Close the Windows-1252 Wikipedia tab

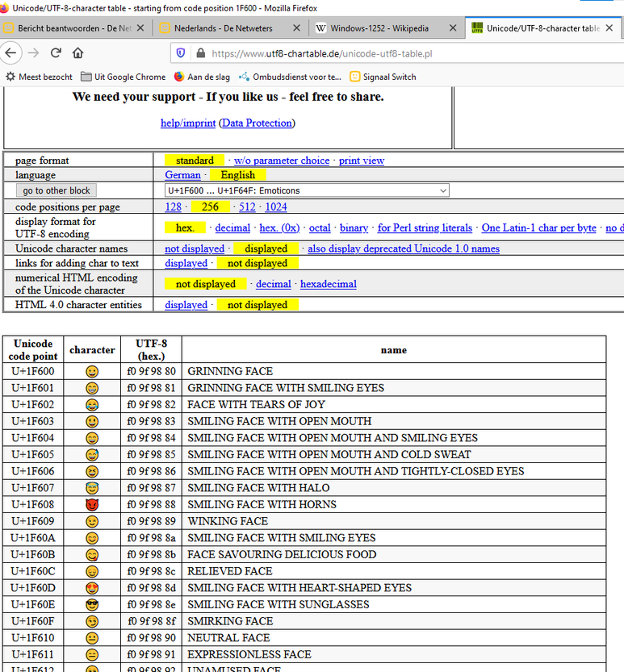[x=452, y=28]
